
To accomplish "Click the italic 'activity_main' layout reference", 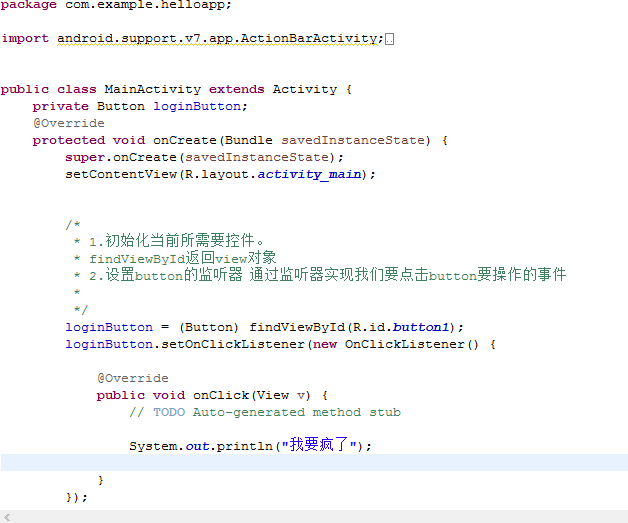I will point(309,175).
